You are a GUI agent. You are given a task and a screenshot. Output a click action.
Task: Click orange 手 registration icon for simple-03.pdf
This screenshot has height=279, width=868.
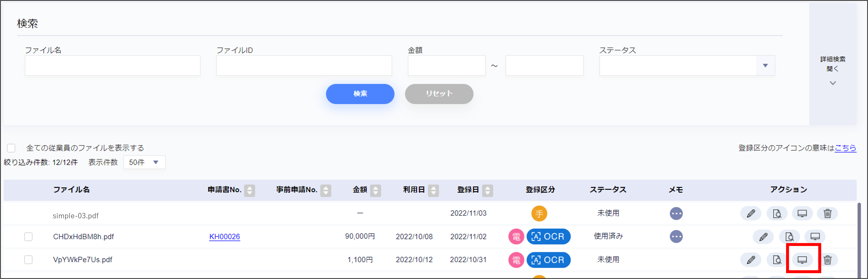click(539, 214)
